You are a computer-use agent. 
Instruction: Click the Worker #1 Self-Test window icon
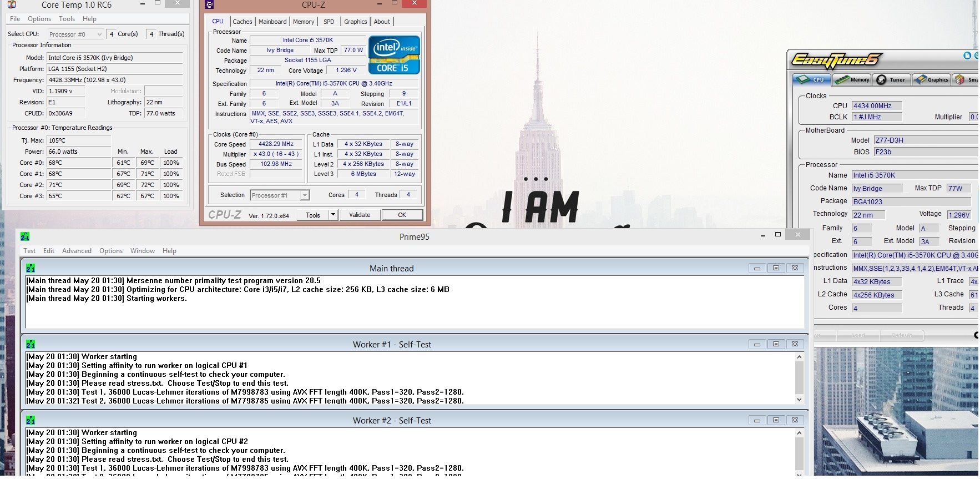coord(31,344)
